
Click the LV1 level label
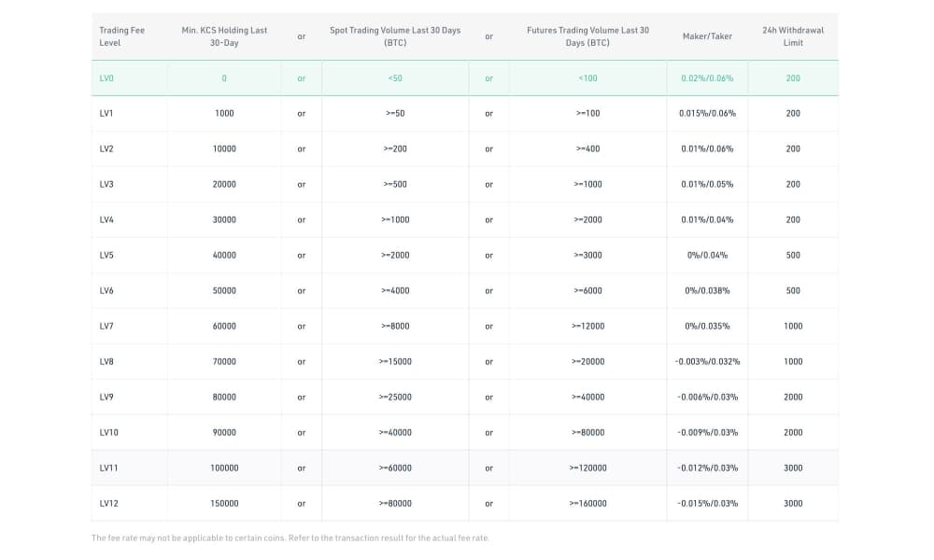tap(106, 113)
